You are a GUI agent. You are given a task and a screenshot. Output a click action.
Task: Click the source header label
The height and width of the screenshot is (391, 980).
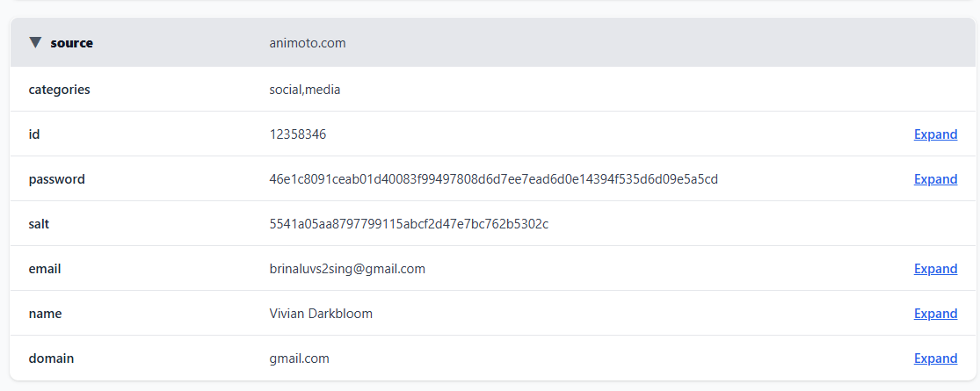coord(71,43)
